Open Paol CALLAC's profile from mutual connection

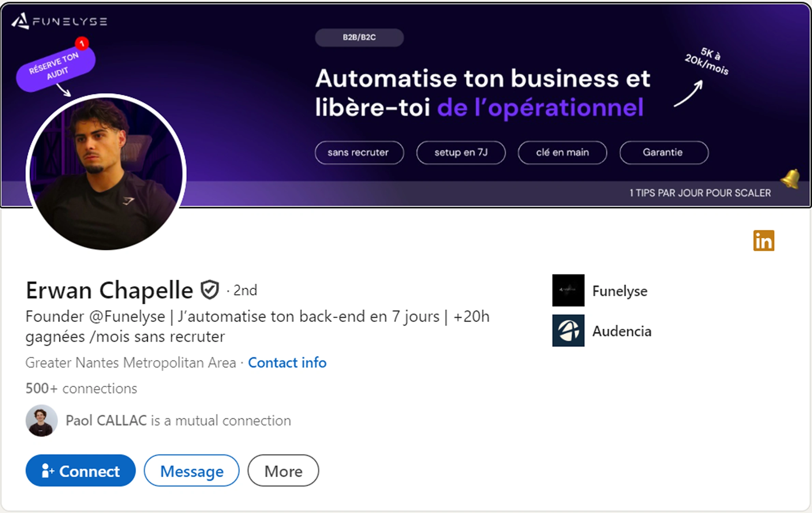106,421
